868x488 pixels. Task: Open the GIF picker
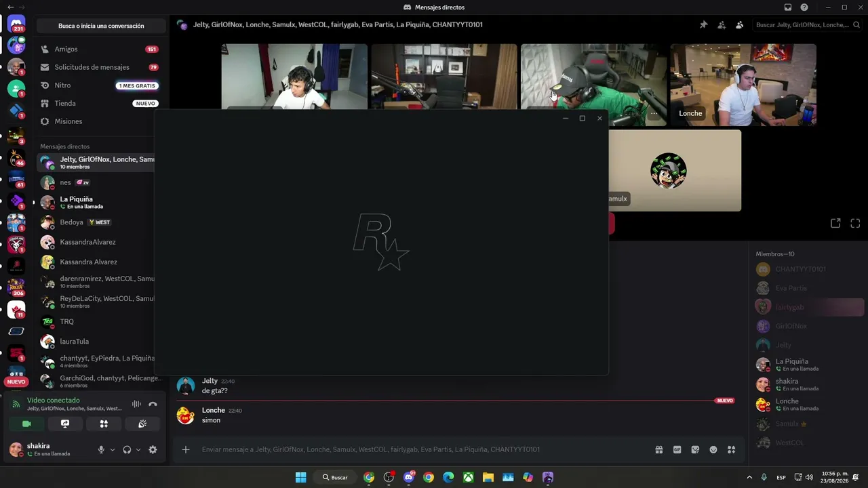click(677, 449)
